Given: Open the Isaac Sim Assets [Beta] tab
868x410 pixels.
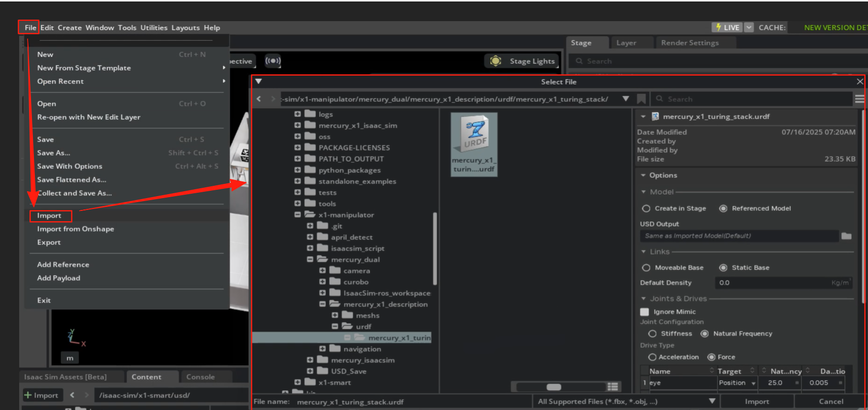Looking at the screenshot, I should point(65,377).
